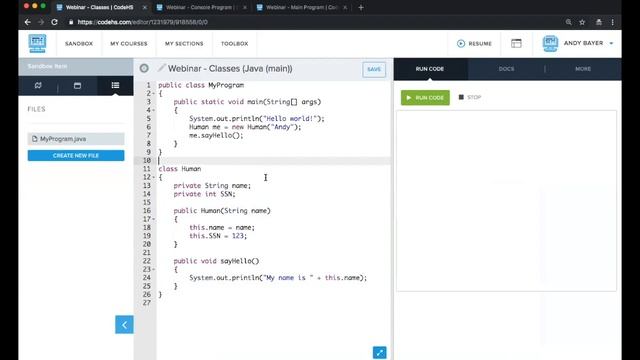Click the 'Sandbox Item' sidebar header
This screenshot has height=360, width=640.
tap(76, 67)
